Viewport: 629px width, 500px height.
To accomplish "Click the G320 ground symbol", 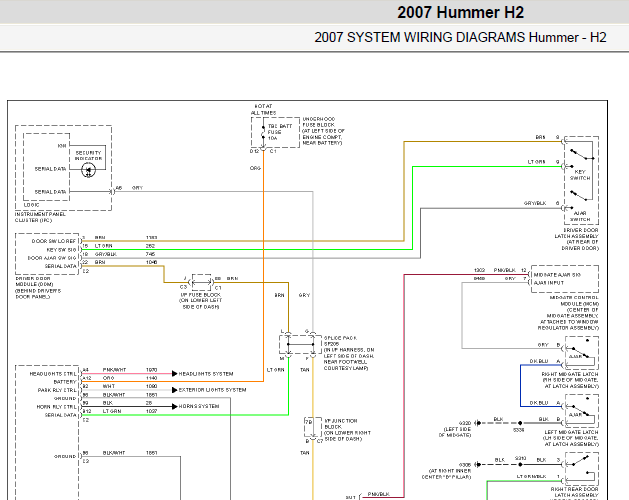I will coord(477,423).
